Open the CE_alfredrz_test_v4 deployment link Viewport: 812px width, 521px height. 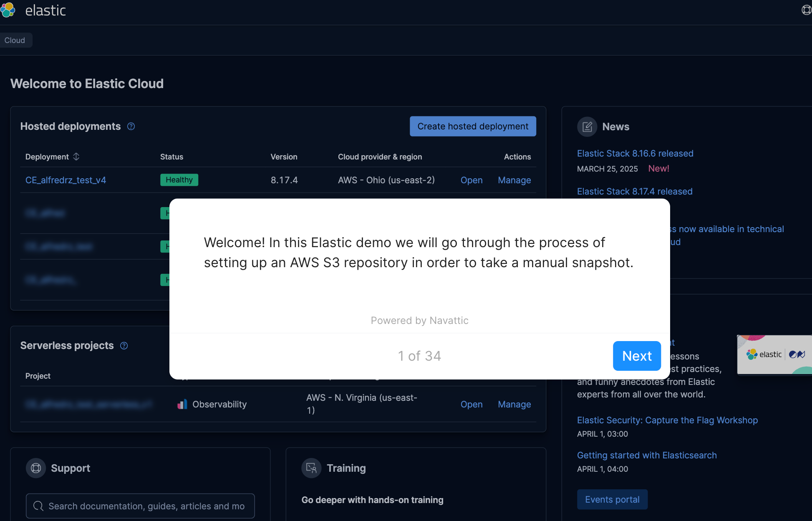pos(66,180)
